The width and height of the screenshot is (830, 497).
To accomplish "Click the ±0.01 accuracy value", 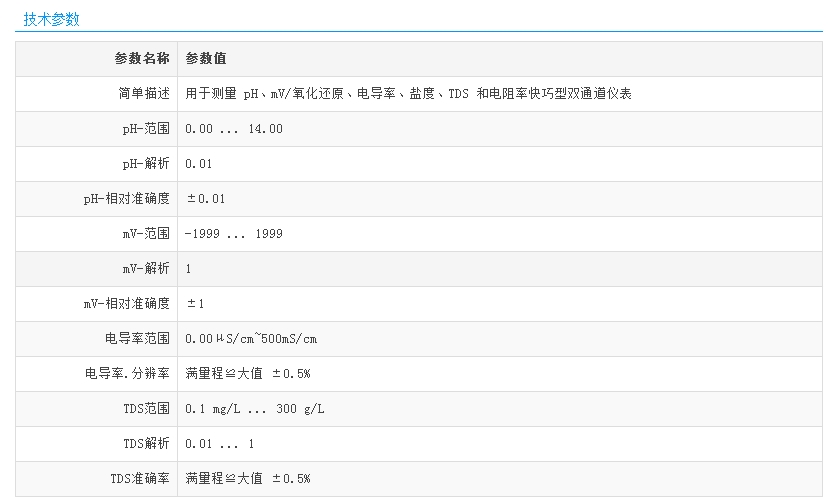I will (x=206, y=199).
